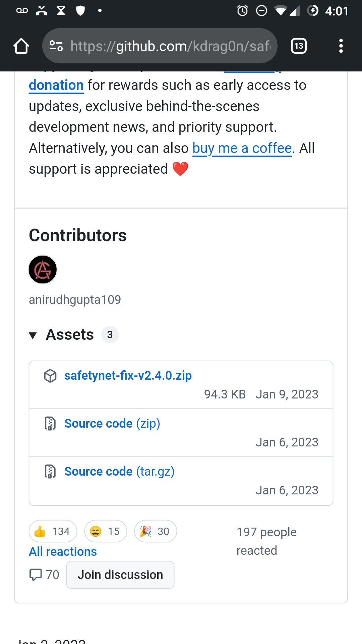Open the All reactions link
The width and height of the screenshot is (362, 644).
pyautogui.click(x=63, y=552)
